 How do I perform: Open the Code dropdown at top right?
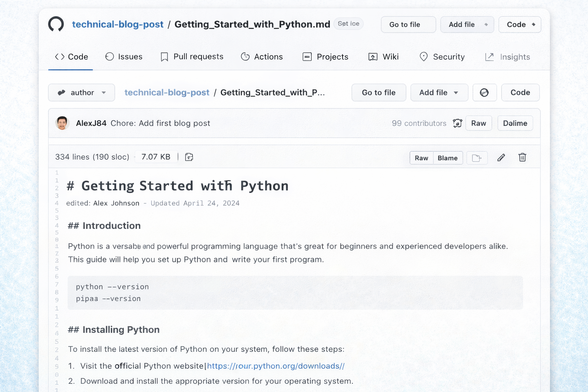(x=519, y=24)
